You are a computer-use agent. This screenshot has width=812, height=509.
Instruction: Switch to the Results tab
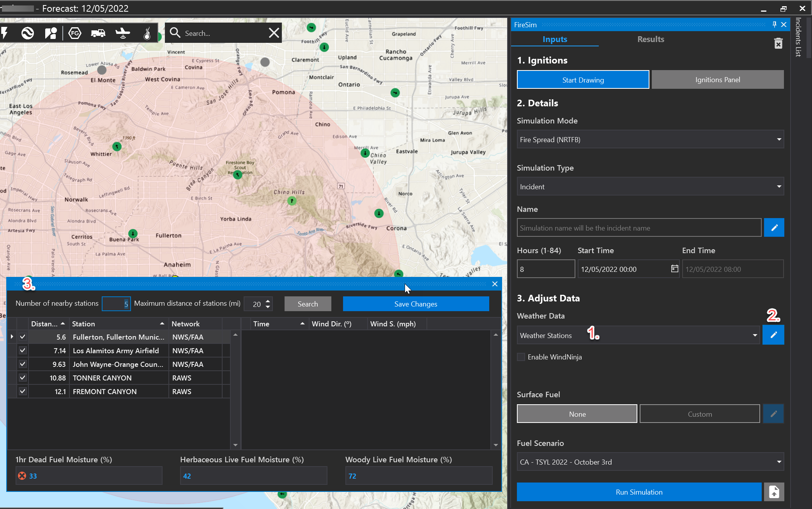point(651,39)
